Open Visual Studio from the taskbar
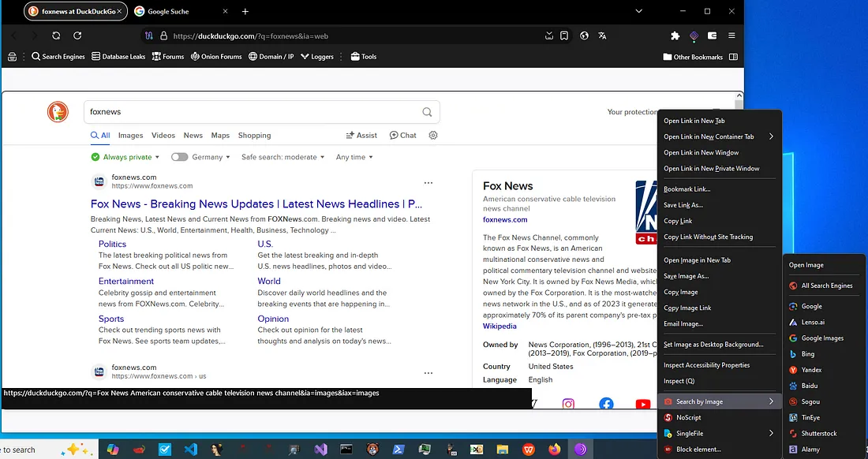868x459 pixels. coord(320,449)
